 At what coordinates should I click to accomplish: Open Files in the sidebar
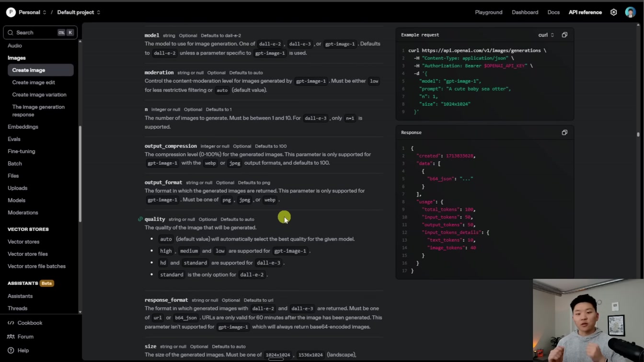click(x=13, y=176)
